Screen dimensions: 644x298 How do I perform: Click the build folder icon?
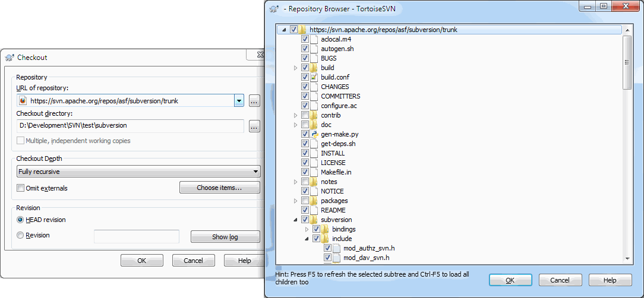point(314,68)
